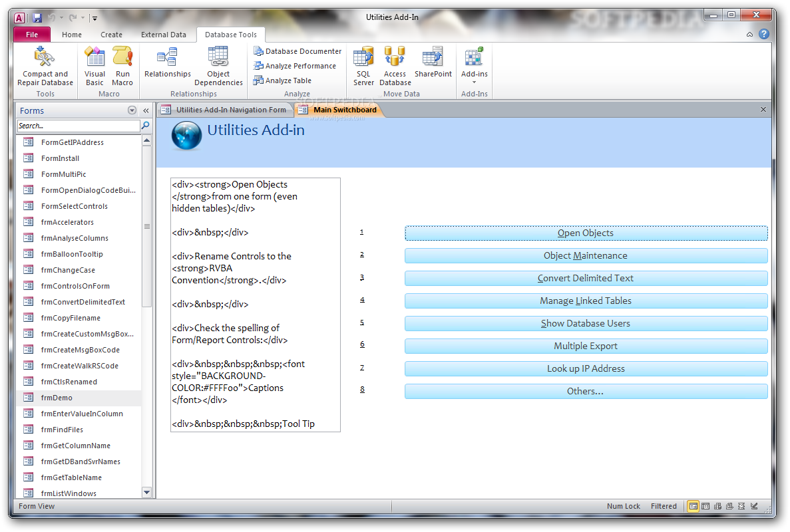Click the Look up IP Address button
This screenshot has height=532, width=790.
tap(586, 369)
